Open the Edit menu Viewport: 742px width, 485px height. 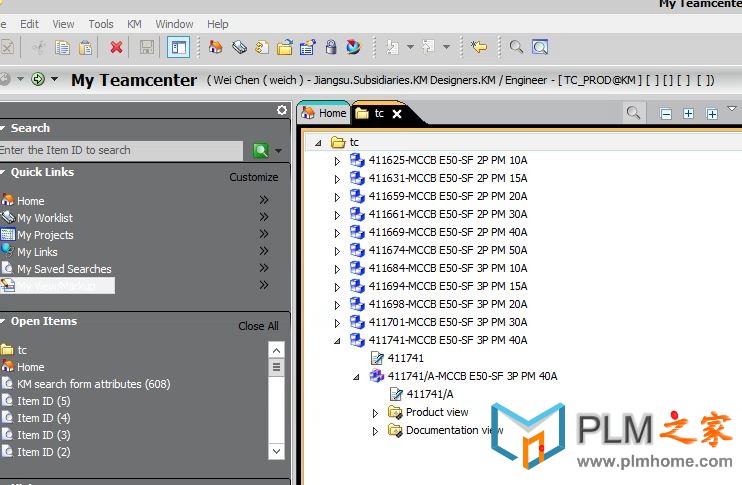(x=29, y=24)
